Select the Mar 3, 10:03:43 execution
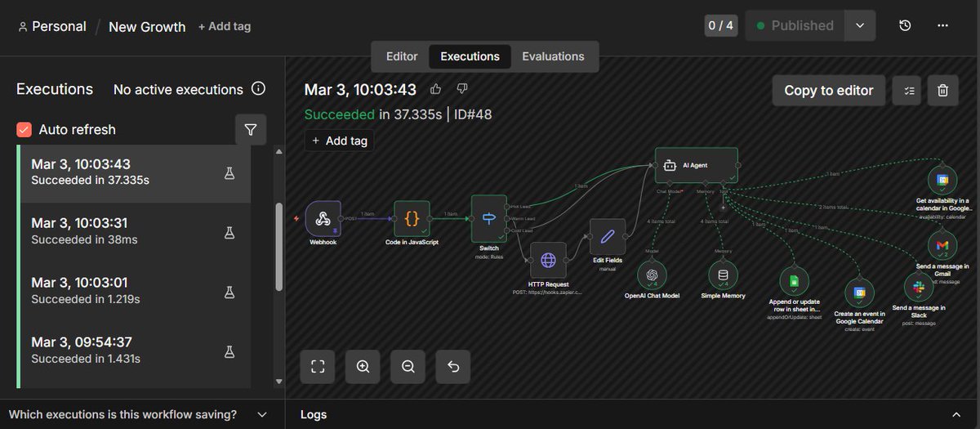 coord(134,172)
